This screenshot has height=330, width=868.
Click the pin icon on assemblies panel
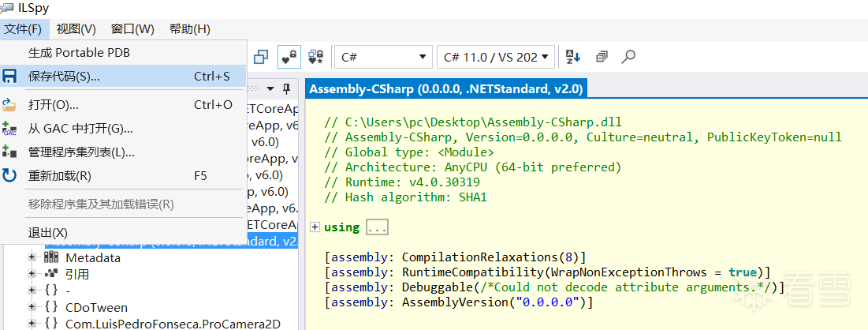286,88
